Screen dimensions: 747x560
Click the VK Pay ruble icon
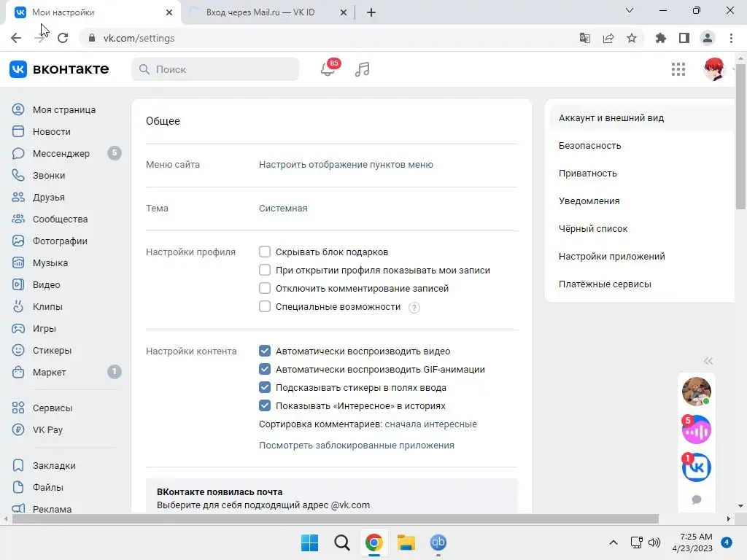(18, 430)
